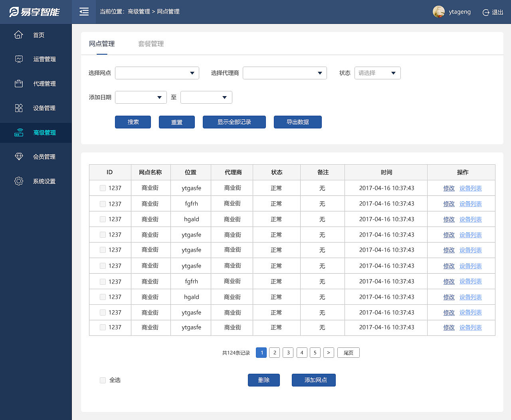Click 修改 link in the last row

tap(449, 327)
